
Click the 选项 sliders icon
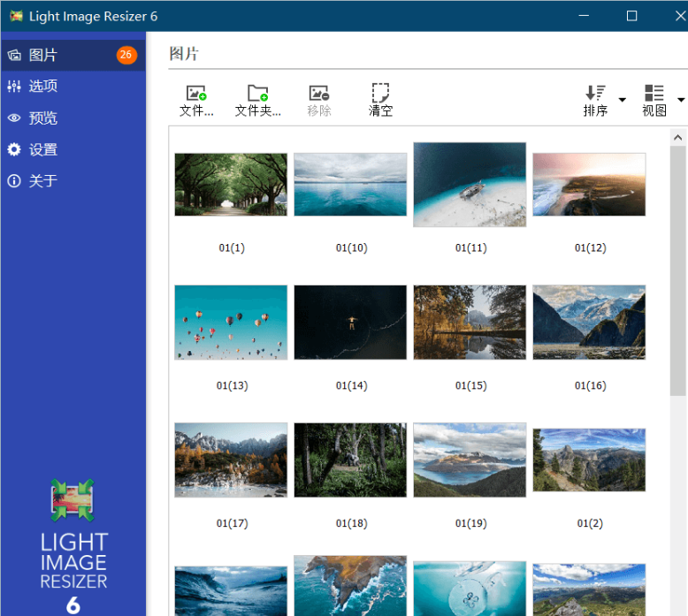click(14, 87)
